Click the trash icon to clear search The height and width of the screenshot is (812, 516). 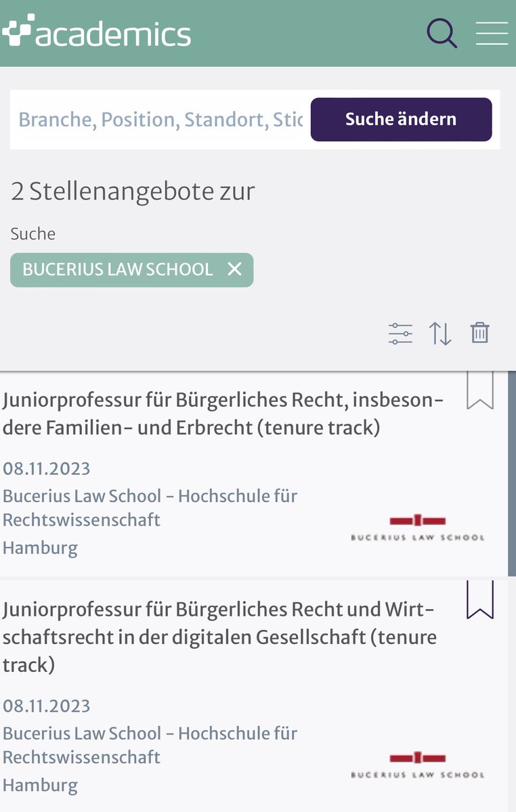479,333
